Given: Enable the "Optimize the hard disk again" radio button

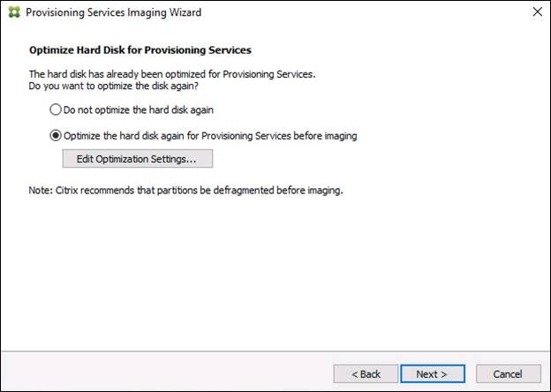Looking at the screenshot, I should (x=56, y=135).
